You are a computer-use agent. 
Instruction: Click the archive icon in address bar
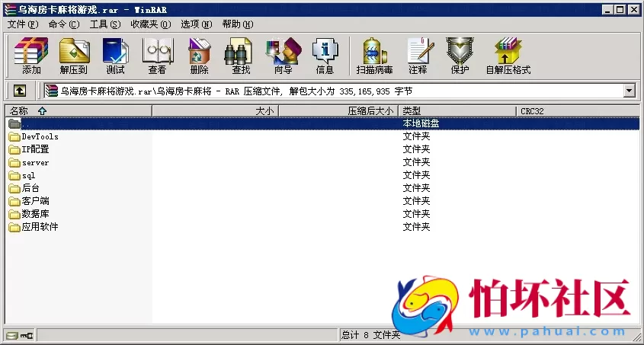coord(51,91)
